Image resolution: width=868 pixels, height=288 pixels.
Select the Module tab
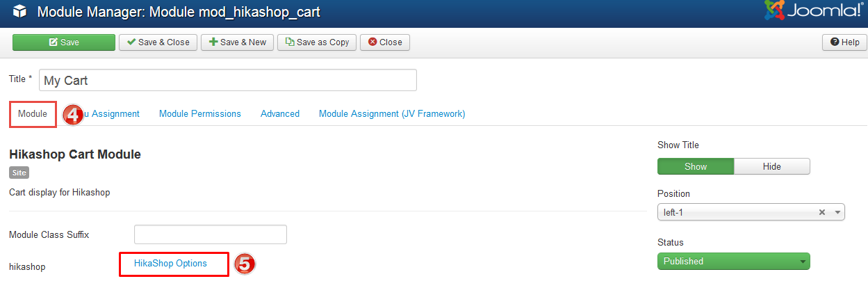click(x=33, y=113)
